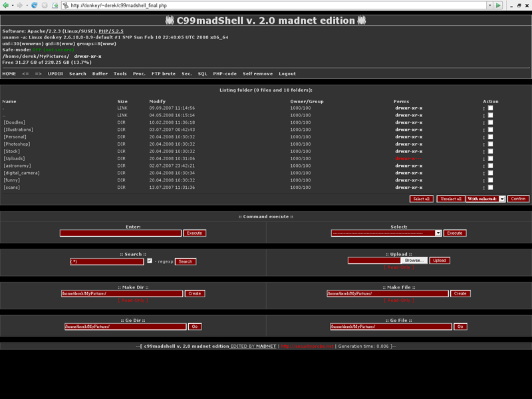The height and width of the screenshot is (399, 532).
Task: Expand the Select command dropdown list
Action: (438, 233)
